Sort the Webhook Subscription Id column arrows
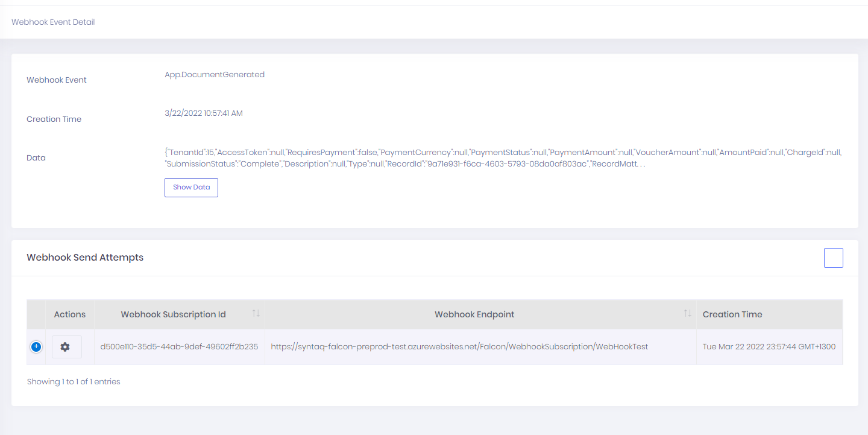 click(256, 313)
